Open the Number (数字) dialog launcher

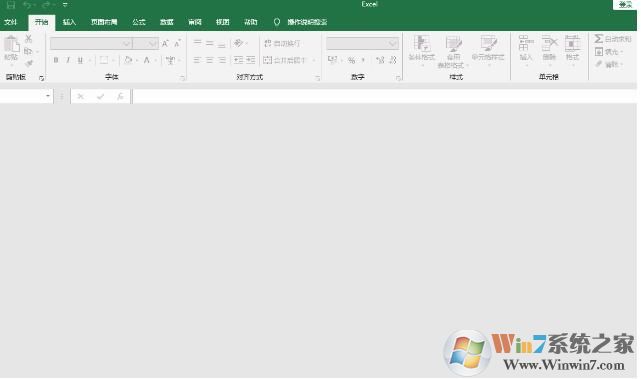[x=398, y=78]
